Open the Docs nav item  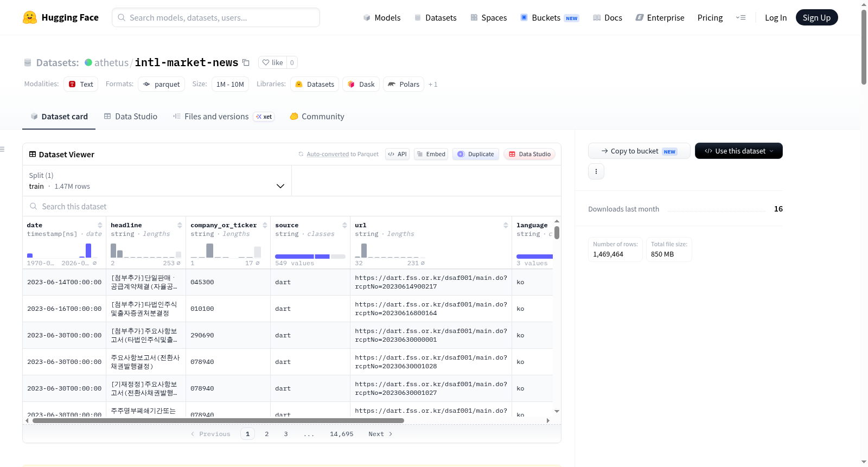point(608,17)
